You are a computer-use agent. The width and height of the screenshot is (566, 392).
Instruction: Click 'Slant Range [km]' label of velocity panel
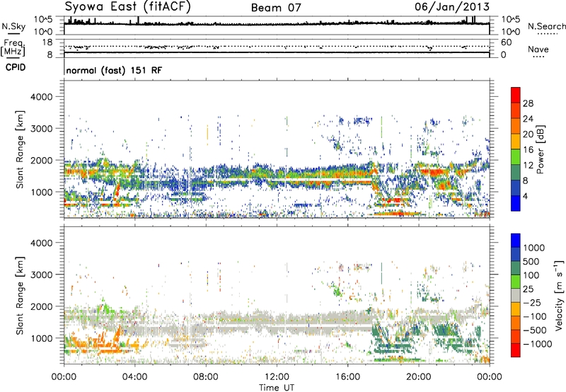click(20, 296)
